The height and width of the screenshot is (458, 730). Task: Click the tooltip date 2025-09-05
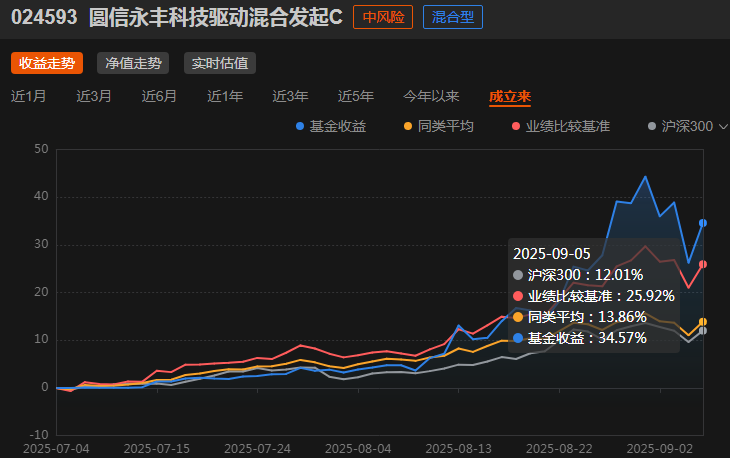(x=552, y=254)
